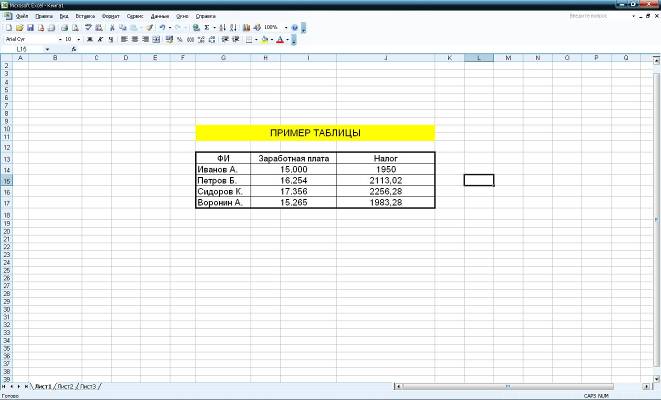
Task: Open zoom 100% dropdown arrow
Action: pos(286,28)
